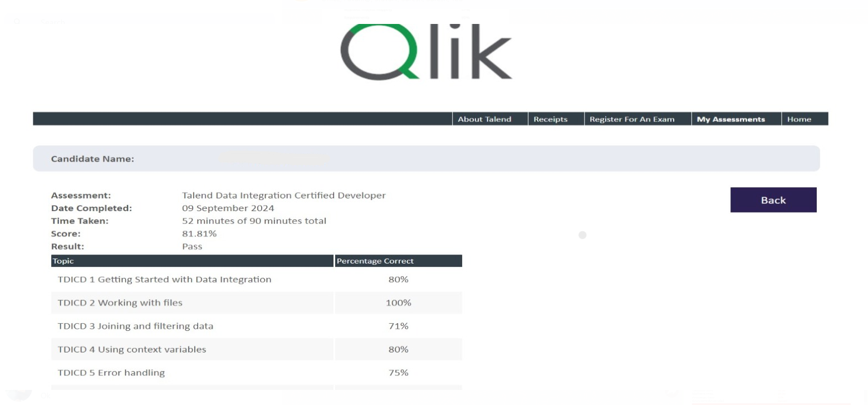The height and width of the screenshot is (405, 868).
Task: Select the My Assessments tab
Action: 730,119
